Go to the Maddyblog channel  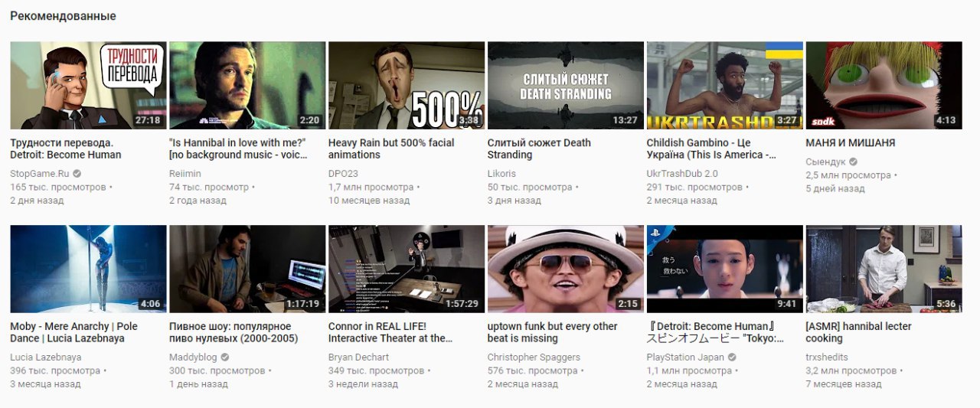193,357
